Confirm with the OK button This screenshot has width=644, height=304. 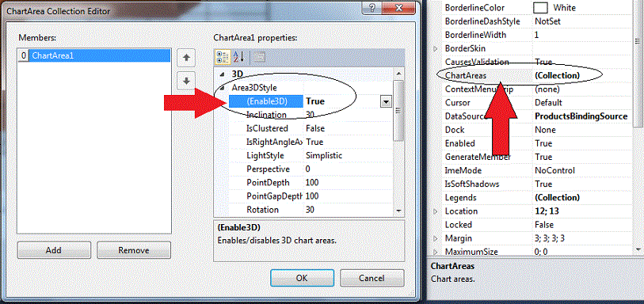[302, 278]
